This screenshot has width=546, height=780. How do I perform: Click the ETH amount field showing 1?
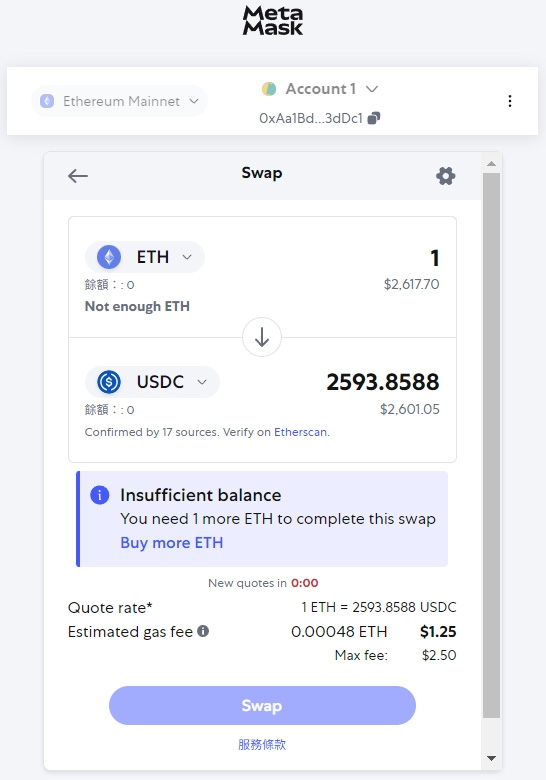(x=435, y=258)
